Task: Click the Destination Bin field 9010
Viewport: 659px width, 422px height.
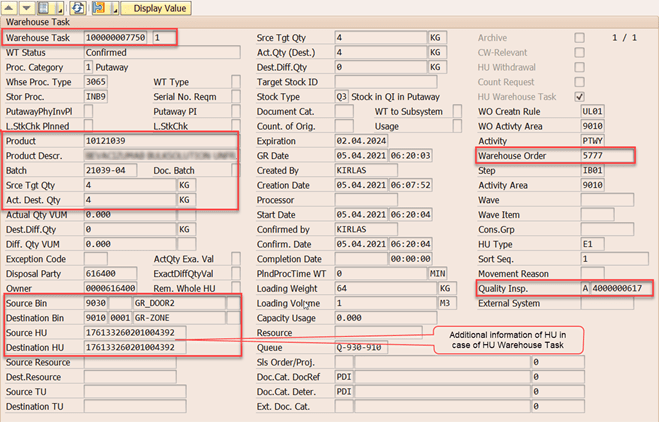Action: tap(95, 317)
